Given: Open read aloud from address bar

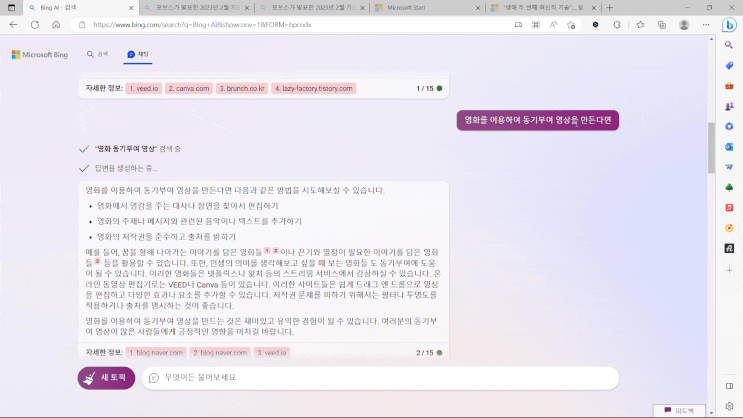Looking at the screenshot, I should (553, 25).
